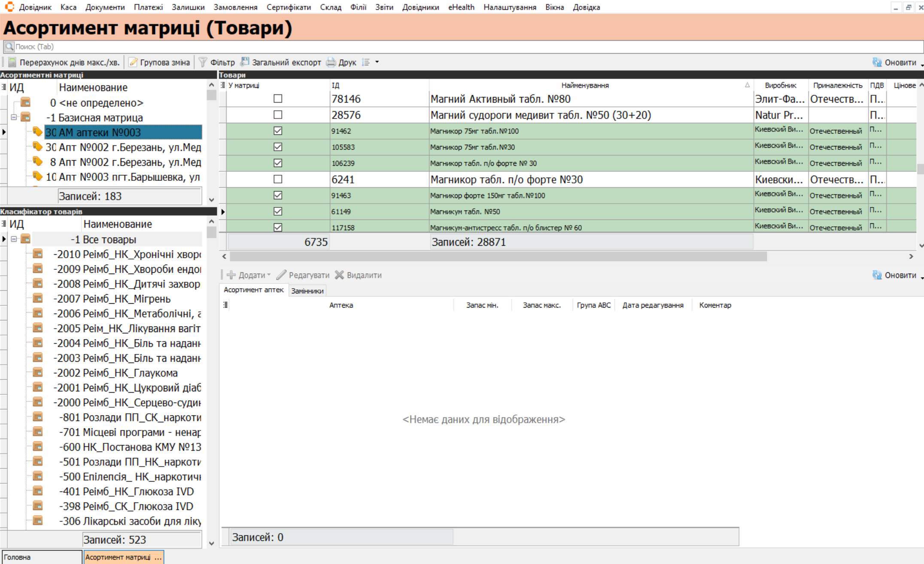Open the Додати dropdown arrow
Image resolution: width=924 pixels, height=564 pixels.
pyautogui.click(x=269, y=275)
